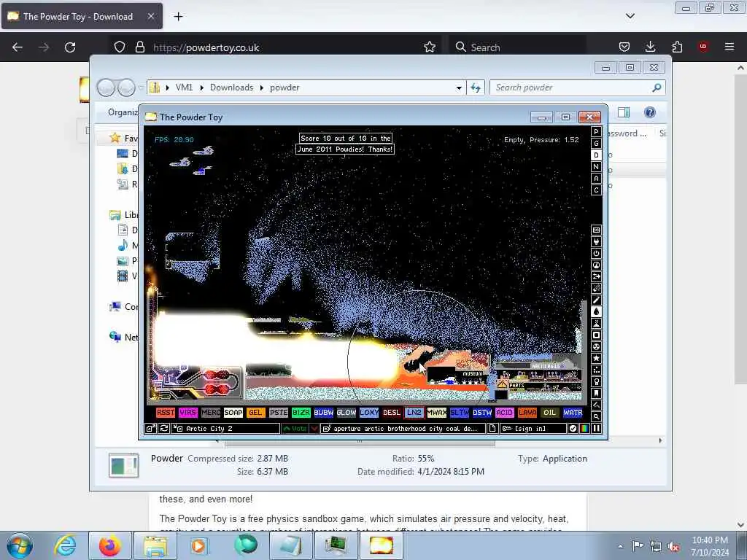Open the Windows Start menu
747x560 pixels.
[x=20, y=545]
